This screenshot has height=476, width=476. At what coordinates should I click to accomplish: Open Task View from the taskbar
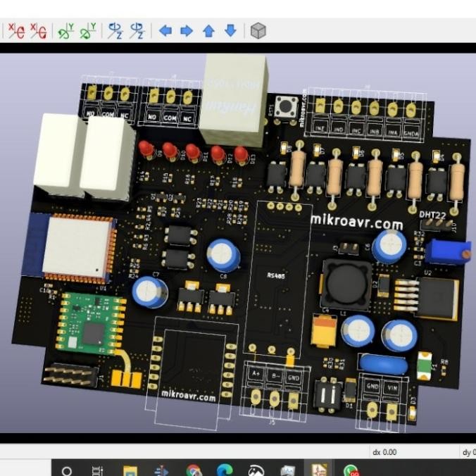pos(97,470)
